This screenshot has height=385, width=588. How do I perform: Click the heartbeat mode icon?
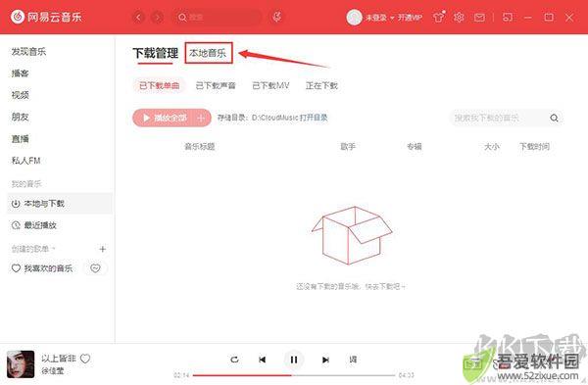[x=95, y=268]
